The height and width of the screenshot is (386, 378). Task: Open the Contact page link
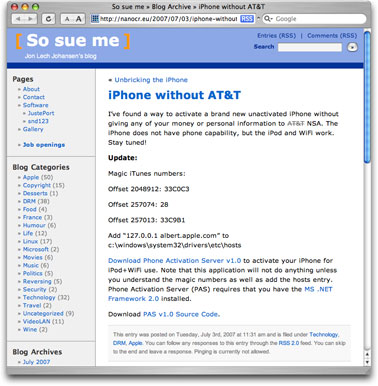pyautogui.click(x=34, y=97)
